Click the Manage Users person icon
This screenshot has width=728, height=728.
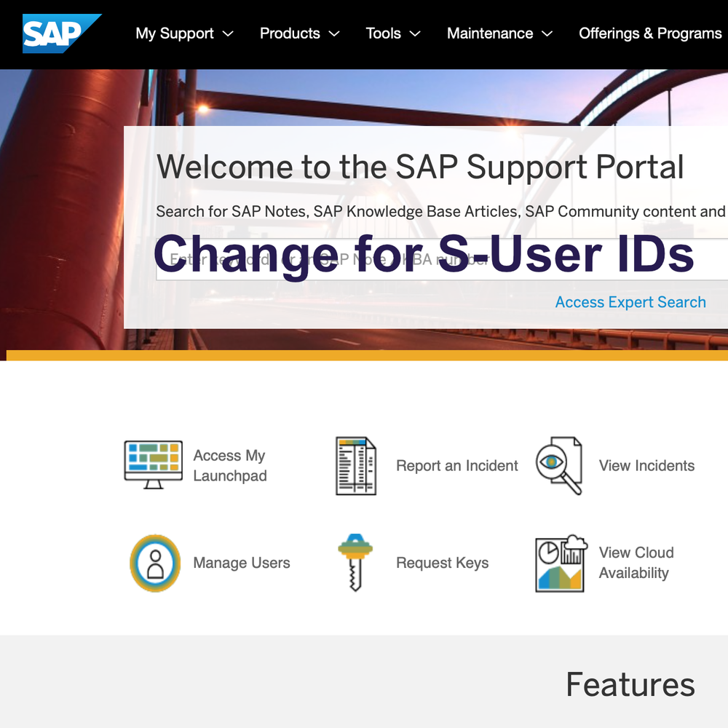(x=155, y=563)
